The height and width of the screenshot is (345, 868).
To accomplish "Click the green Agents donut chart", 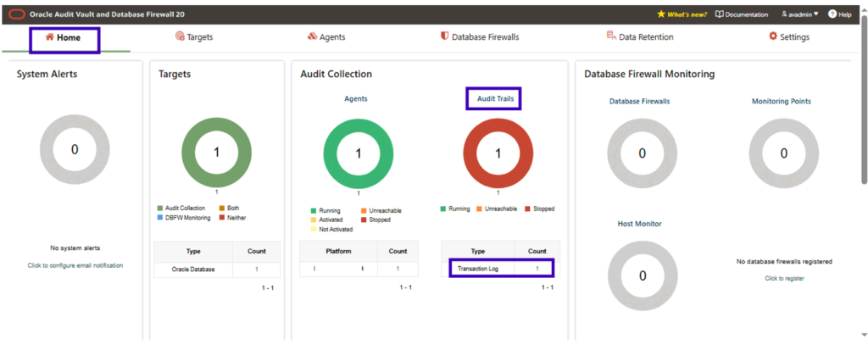I will 359,153.
